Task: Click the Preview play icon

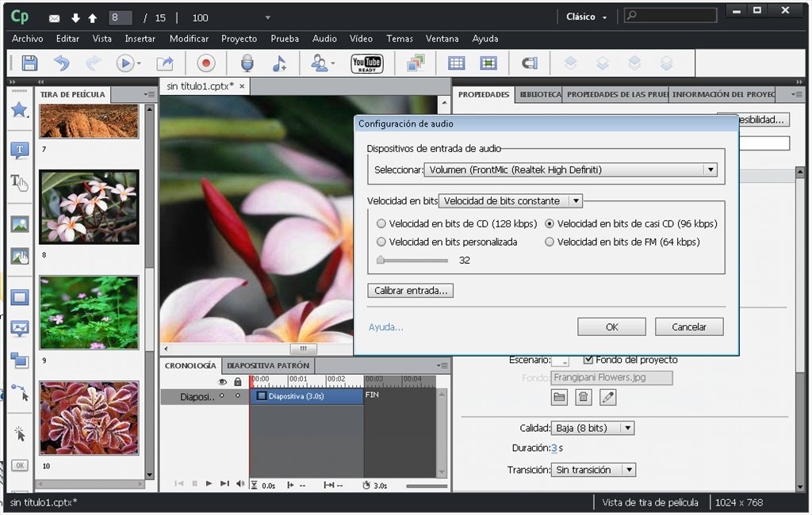Action: point(124,63)
